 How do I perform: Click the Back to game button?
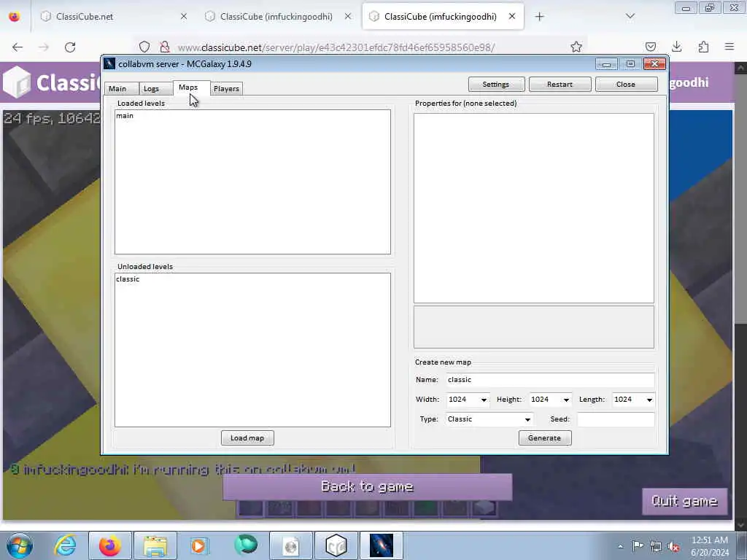pyautogui.click(x=368, y=486)
